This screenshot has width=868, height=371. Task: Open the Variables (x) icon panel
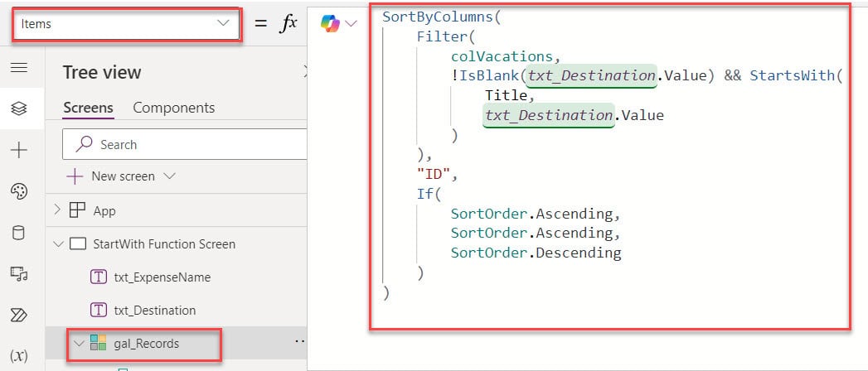pyautogui.click(x=18, y=355)
